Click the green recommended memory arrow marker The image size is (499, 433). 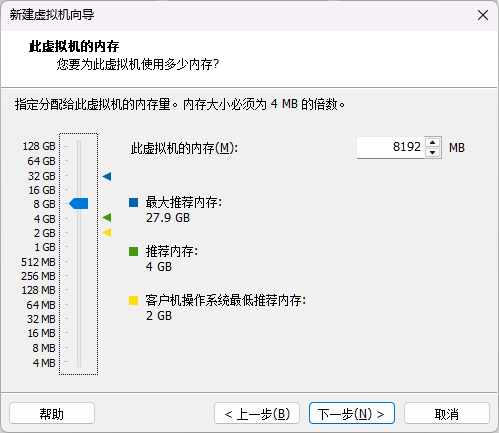[107, 218]
